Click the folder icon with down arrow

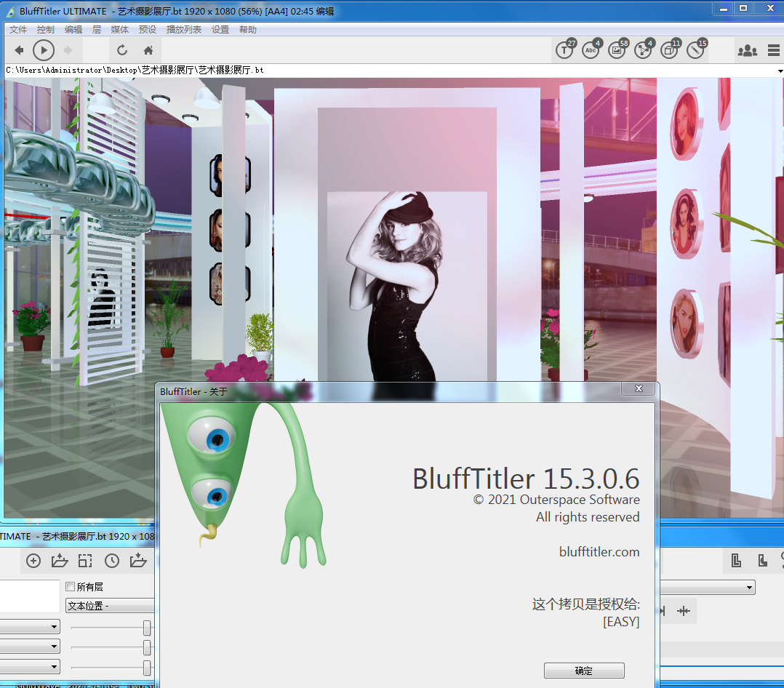click(x=138, y=561)
